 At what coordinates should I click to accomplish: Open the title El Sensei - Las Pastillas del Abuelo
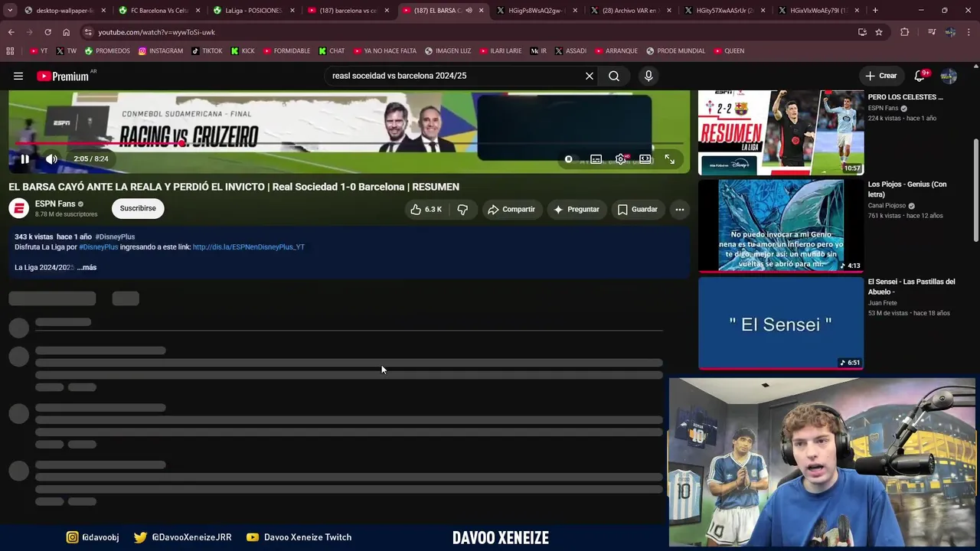pyautogui.click(x=911, y=286)
